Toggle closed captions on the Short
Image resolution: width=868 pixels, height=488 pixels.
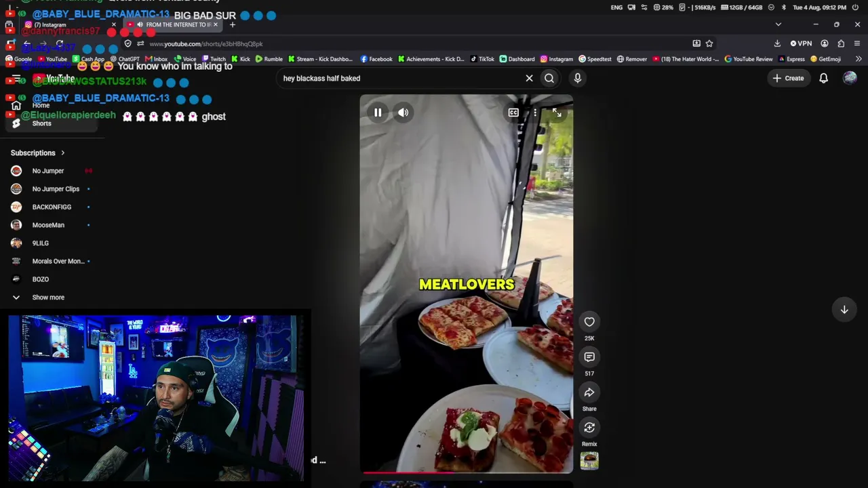click(x=513, y=113)
